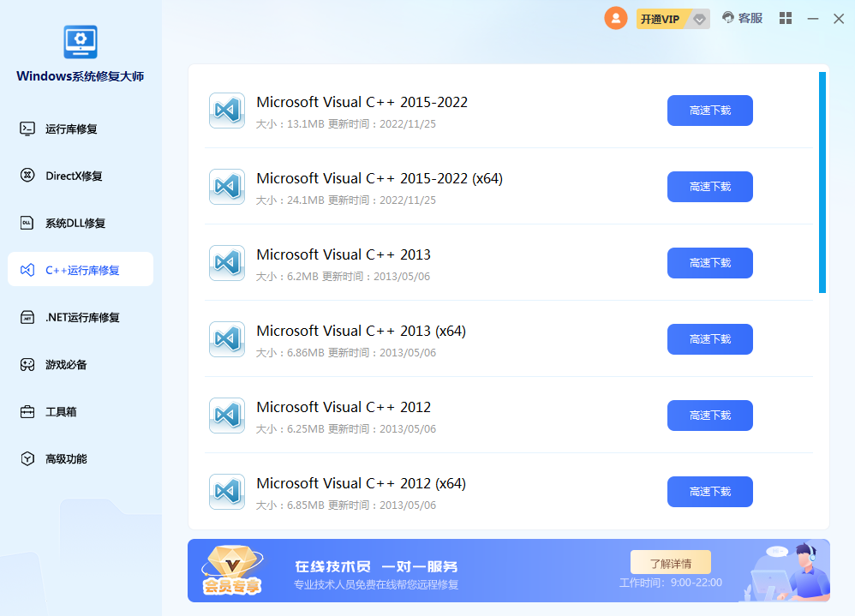Select 系统DLL修复 in the sidebar

(x=75, y=224)
